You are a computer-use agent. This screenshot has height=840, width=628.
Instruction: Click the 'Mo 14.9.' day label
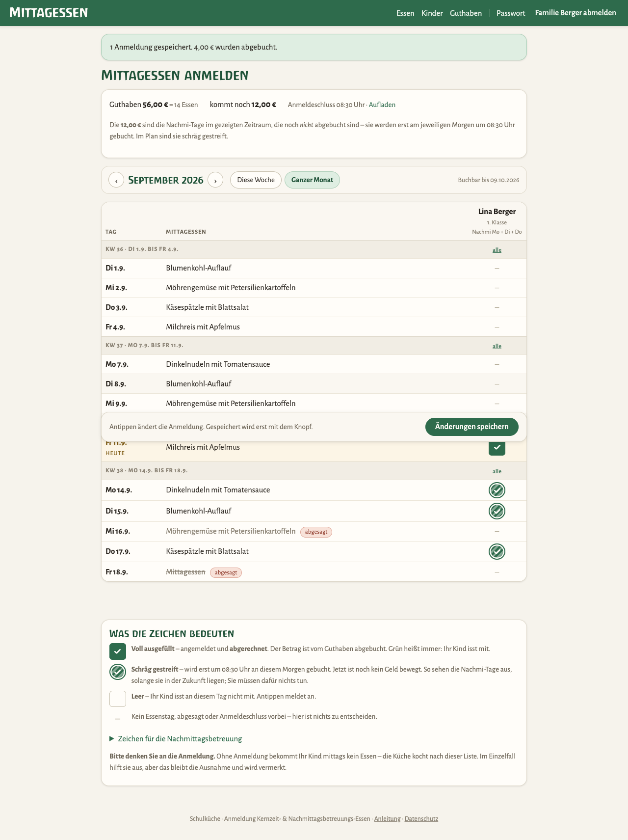119,490
